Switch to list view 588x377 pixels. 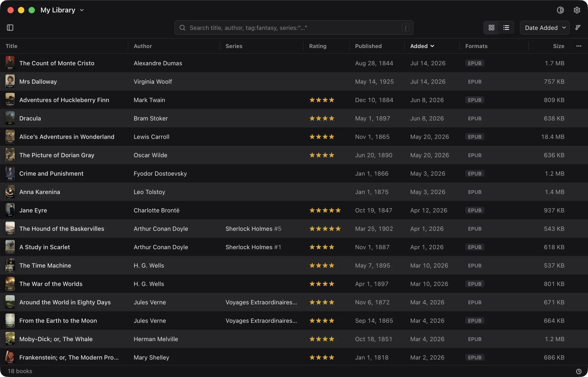pos(506,28)
